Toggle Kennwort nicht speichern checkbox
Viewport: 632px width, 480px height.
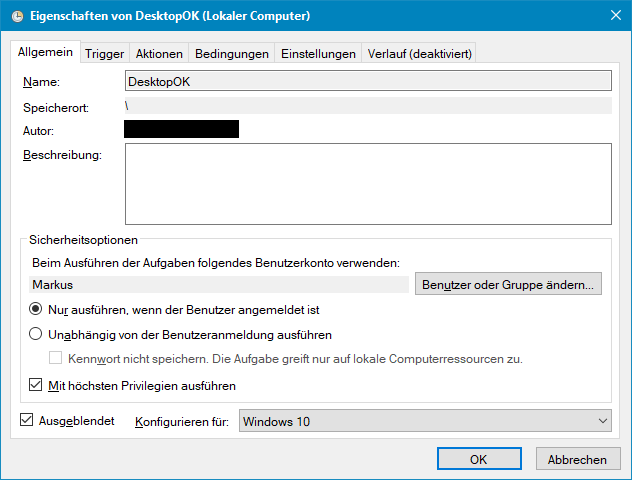click(x=56, y=358)
